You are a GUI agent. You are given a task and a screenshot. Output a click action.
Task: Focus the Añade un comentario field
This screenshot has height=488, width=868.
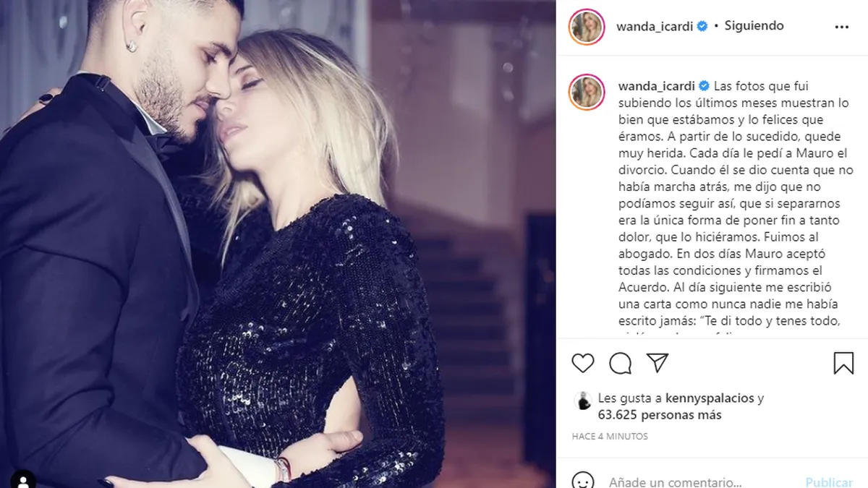(x=675, y=482)
